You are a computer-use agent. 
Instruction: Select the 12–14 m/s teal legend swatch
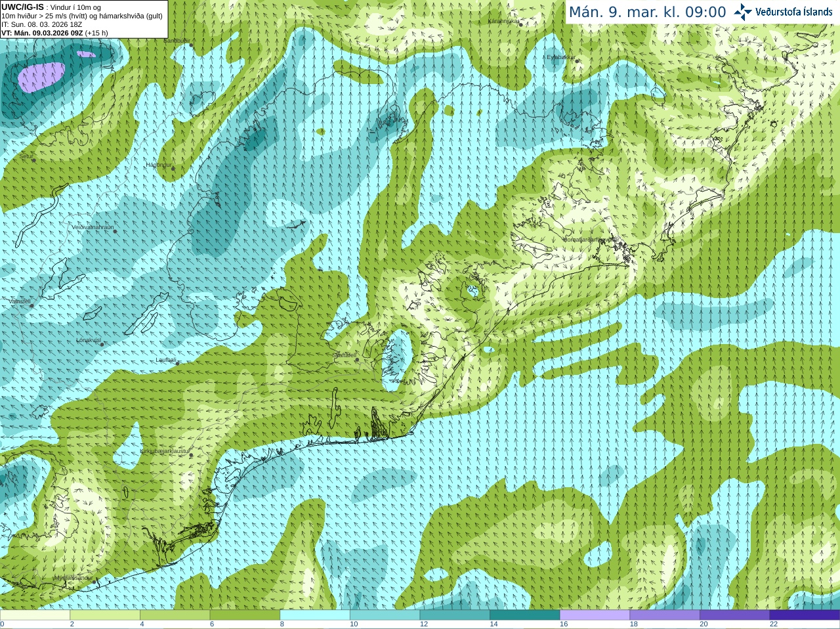click(455, 615)
